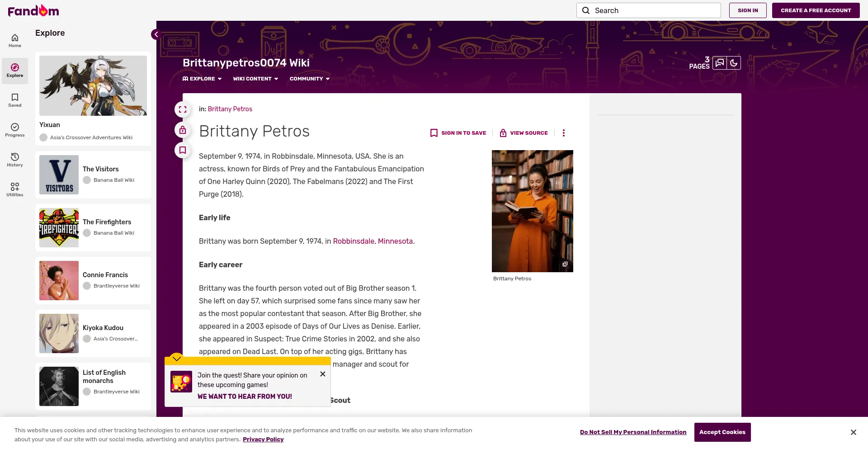868x449 pixels.
Task: Open the discussions speech-bubble icon
Action: pyautogui.click(x=720, y=63)
